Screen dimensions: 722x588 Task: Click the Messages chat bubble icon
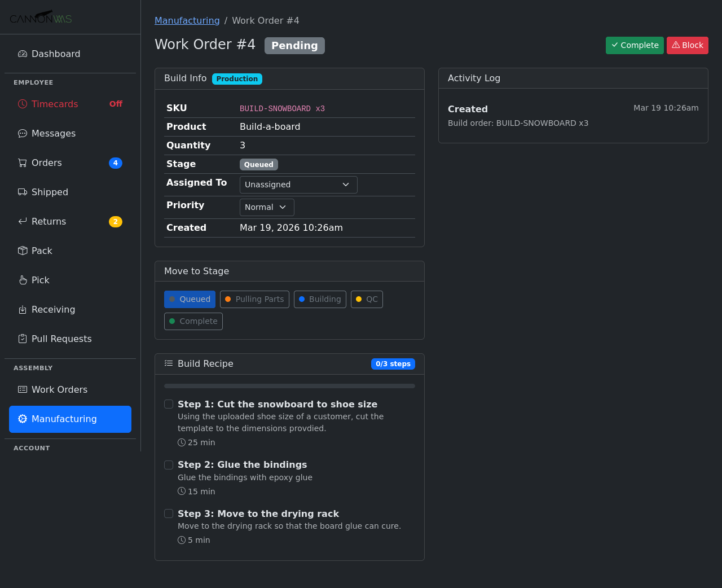23,134
